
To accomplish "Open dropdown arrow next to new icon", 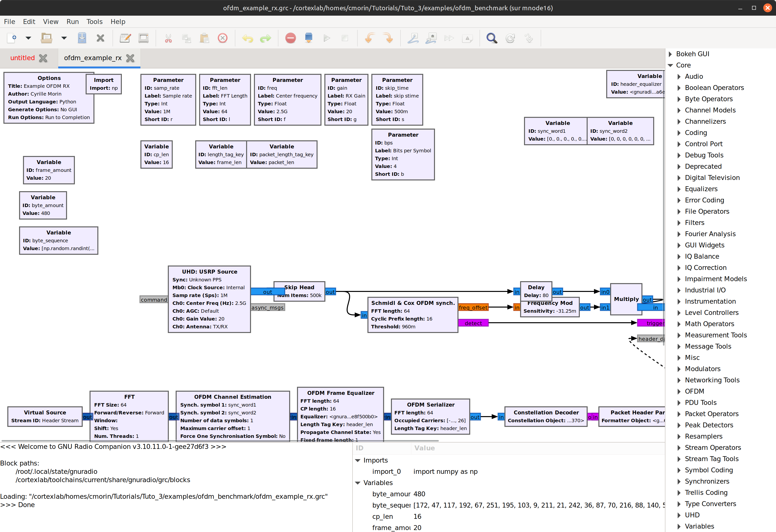I will pyautogui.click(x=28, y=38).
